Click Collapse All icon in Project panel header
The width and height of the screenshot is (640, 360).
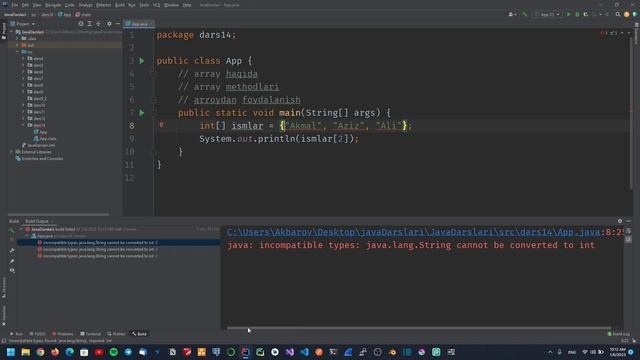(98, 24)
